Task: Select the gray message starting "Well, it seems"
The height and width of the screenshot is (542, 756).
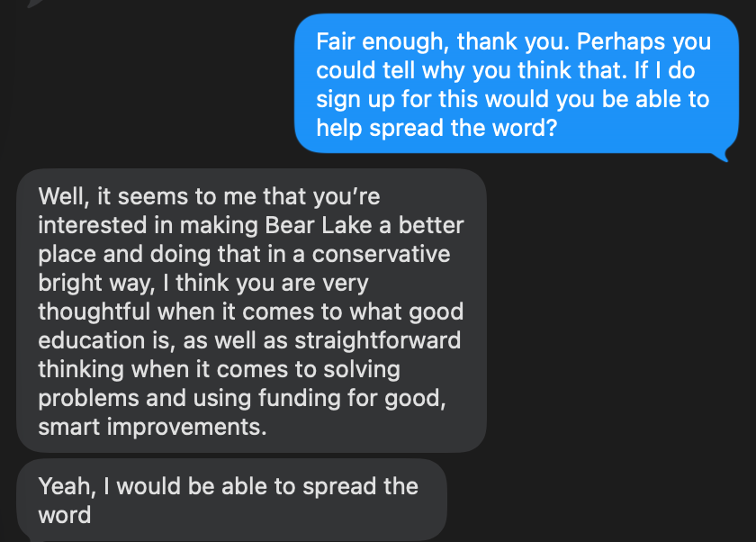Action: click(x=251, y=311)
